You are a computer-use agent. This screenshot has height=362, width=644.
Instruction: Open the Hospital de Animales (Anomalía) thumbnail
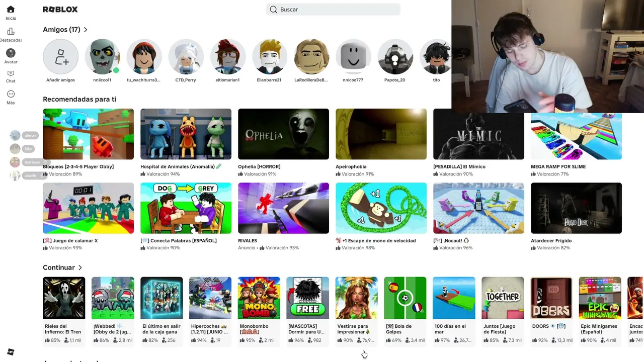186,134
